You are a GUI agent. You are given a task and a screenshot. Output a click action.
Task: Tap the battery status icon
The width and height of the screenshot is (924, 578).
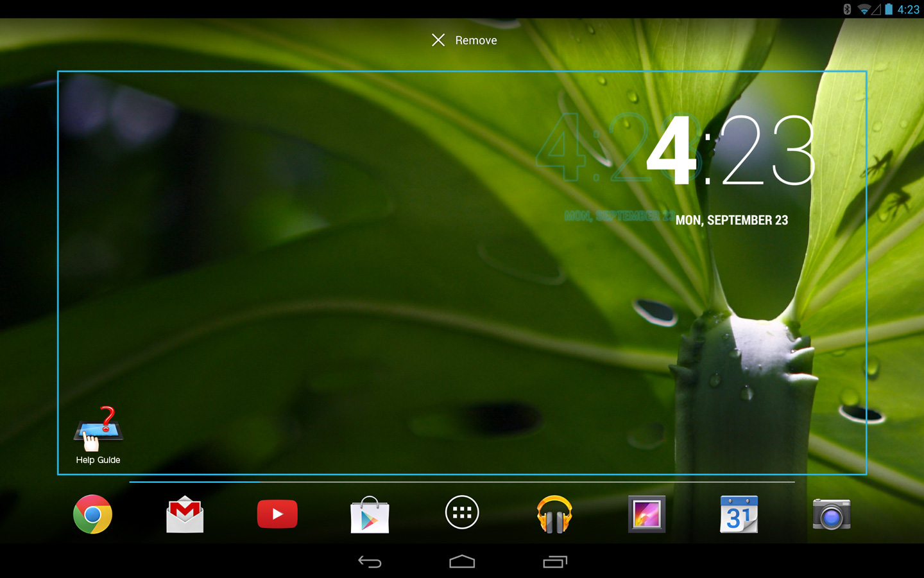tap(889, 9)
